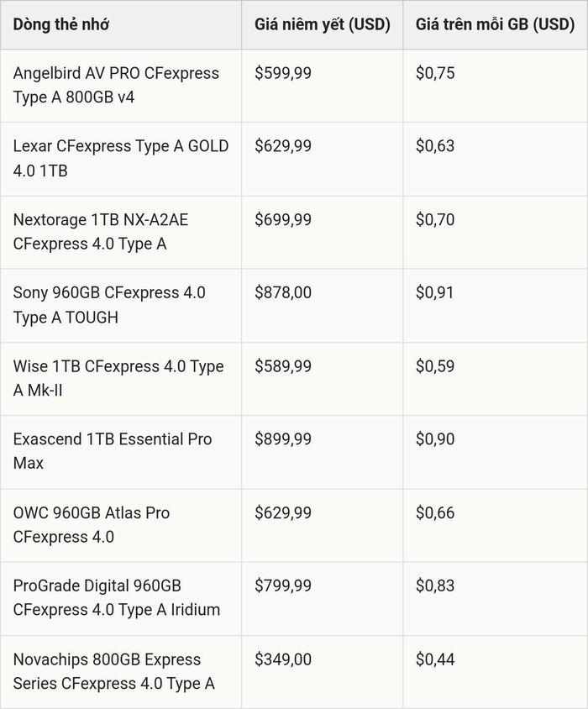Select the $0,44 per GB value
The height and width of the screenshot is (709, 588).
coord(435,659)
